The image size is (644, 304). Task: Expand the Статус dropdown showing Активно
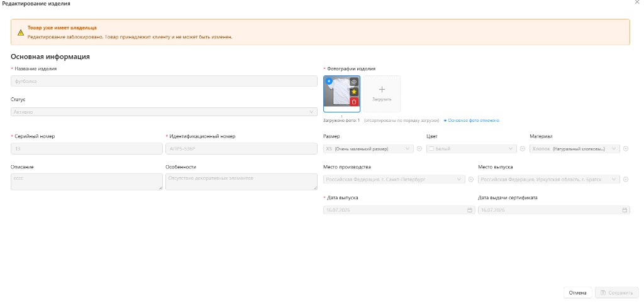pyautogui.click(x=164, y=112)
